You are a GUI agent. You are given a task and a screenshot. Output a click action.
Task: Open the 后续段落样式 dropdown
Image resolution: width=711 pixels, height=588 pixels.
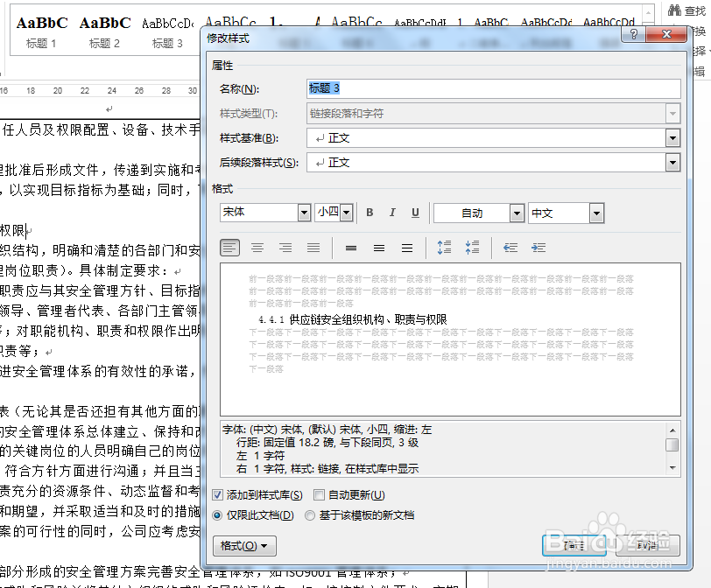pos(672,163)
